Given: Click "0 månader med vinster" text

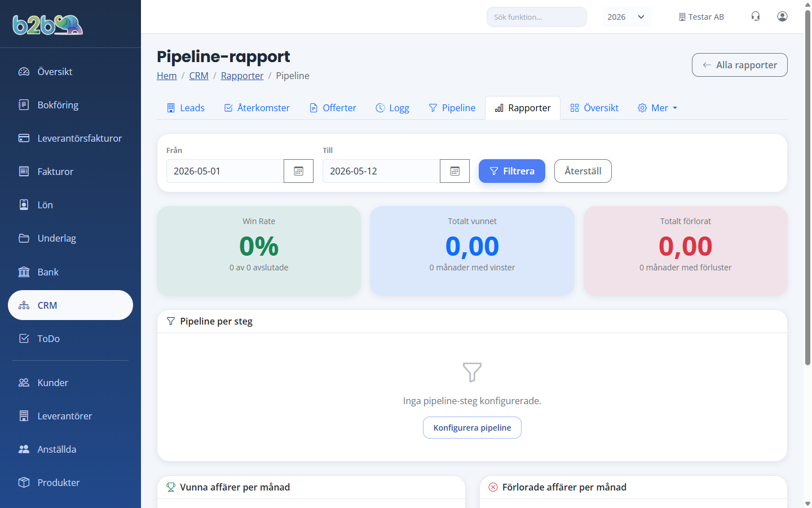Looking at the screenshot, I should 472,268.
